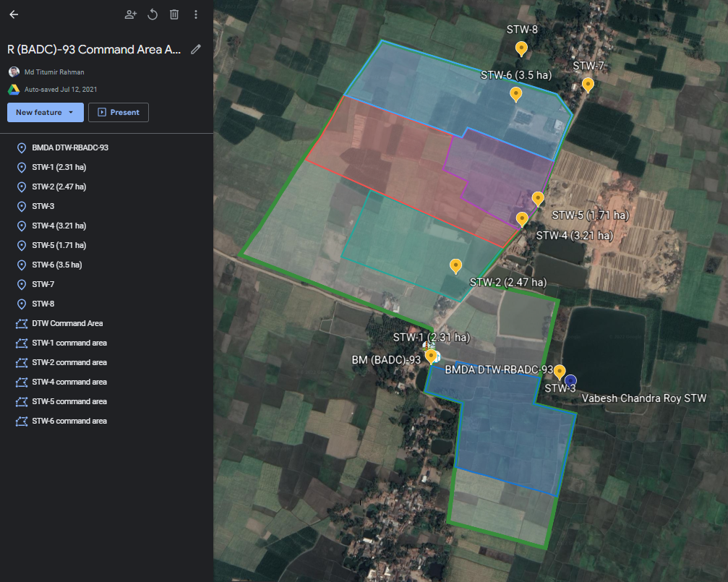Delete project using trash icon
This screenshot has width=728, height=582.
(x=174, y=14)
